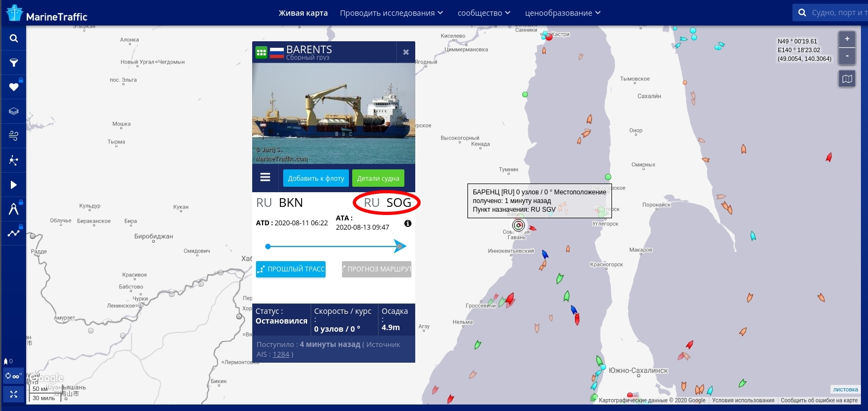Click Сообщить об ошибке на карте link
The height and width of the screenshot is (411, 868).
pos(819,400)
